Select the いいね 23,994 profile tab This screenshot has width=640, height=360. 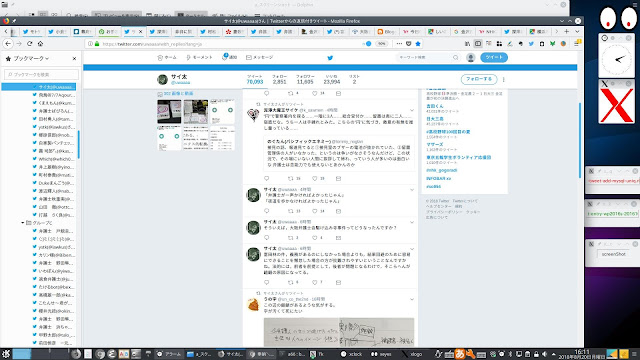point(332,79)
